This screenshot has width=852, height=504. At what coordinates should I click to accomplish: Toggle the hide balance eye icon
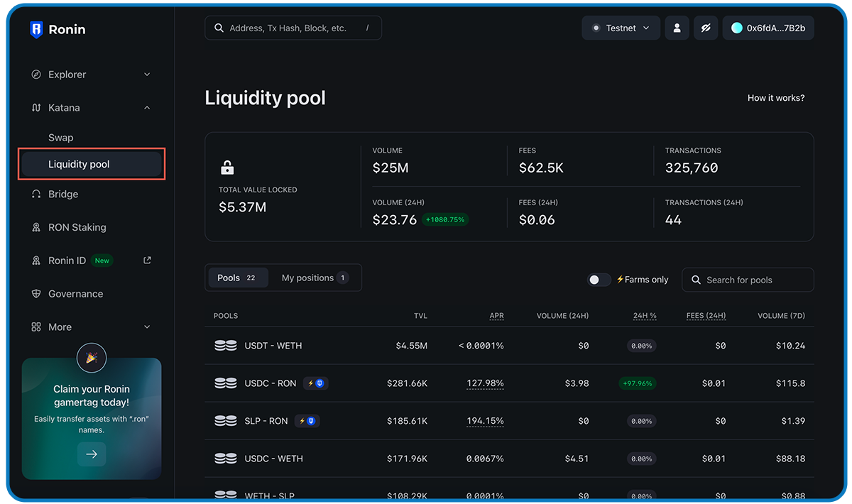click(x=706, y=28)
